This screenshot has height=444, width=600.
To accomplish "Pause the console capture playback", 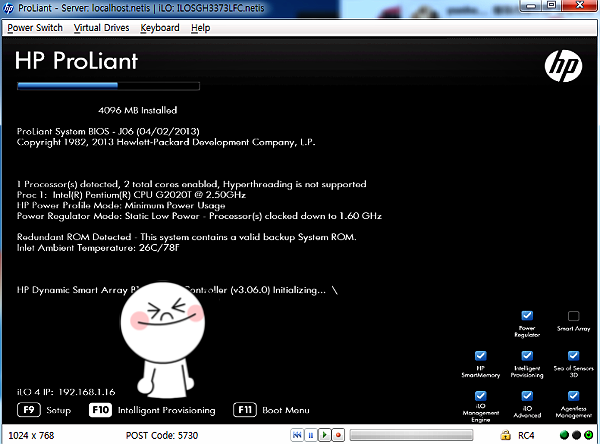I will coord(311,435).
